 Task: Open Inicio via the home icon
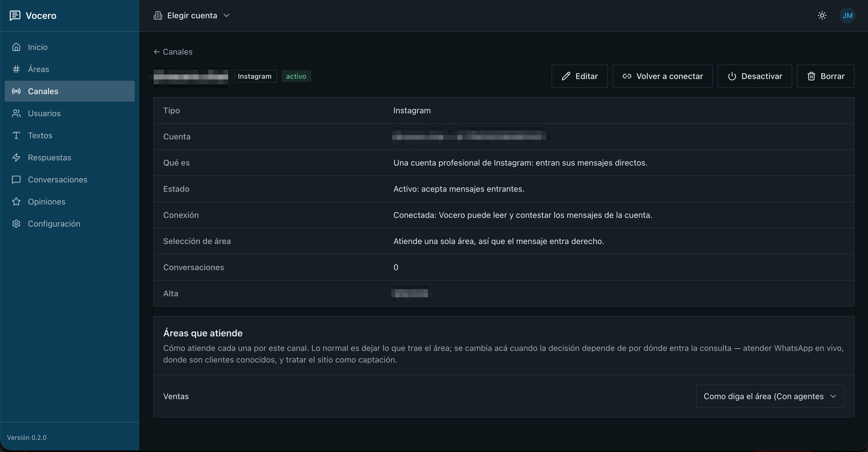pos(16,47)
